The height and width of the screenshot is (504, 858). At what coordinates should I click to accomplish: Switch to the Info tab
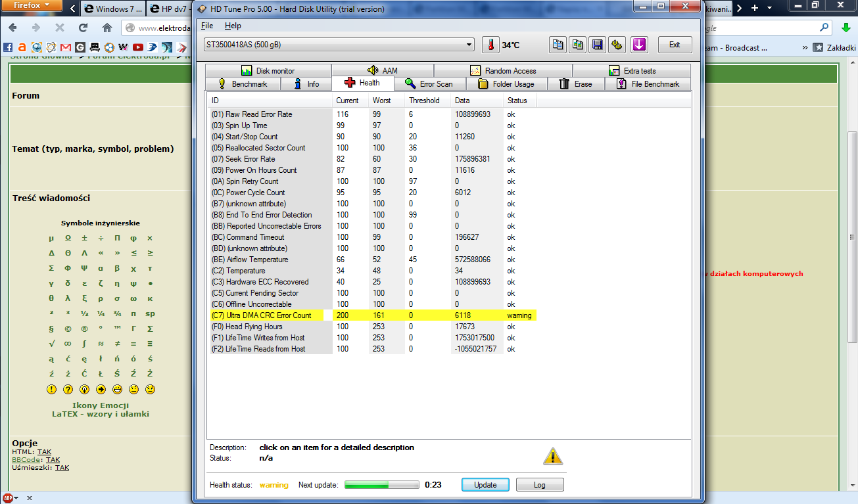[306, 84]
